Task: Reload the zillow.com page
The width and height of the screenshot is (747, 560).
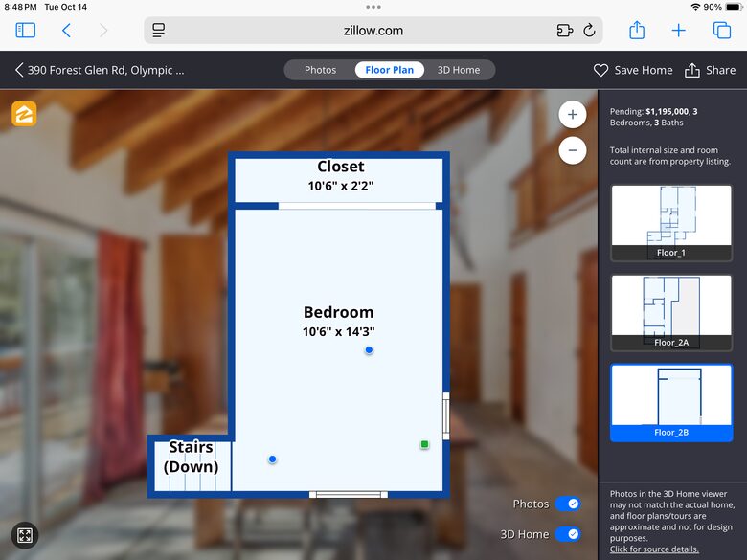Action: click(589, 31)
